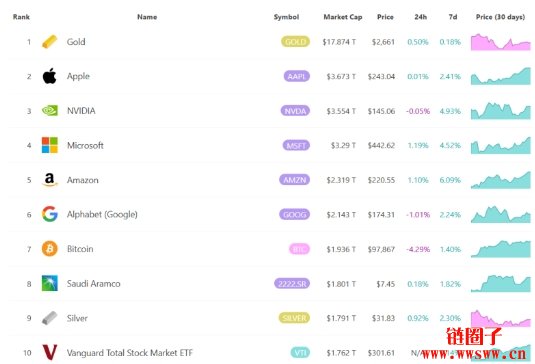Open Apple 30-day price chart
Screen dimensions: 535x364
tap(501, 76)
